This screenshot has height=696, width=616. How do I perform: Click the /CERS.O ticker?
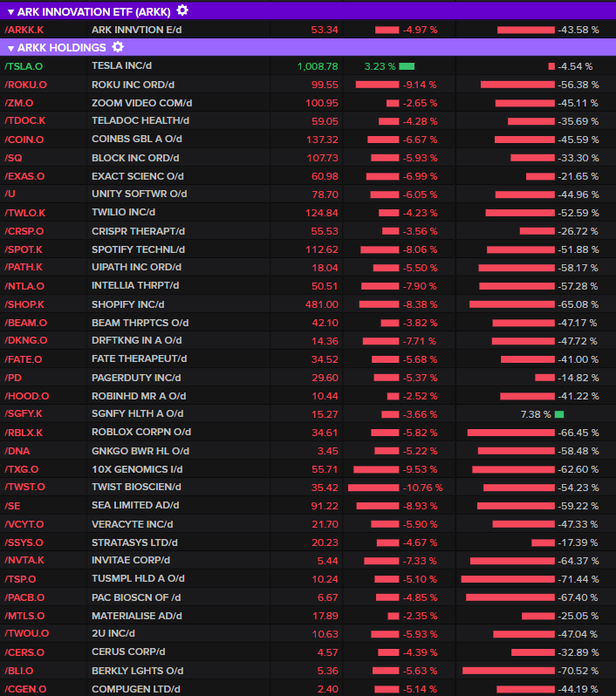(x=24, y=652)
